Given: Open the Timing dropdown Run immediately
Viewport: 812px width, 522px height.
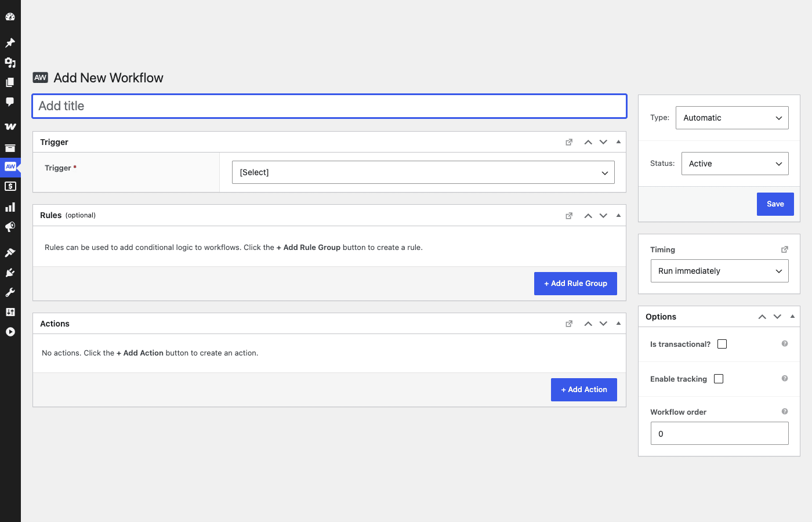Looking at the screenshot, I should click(x=720, y=271).
